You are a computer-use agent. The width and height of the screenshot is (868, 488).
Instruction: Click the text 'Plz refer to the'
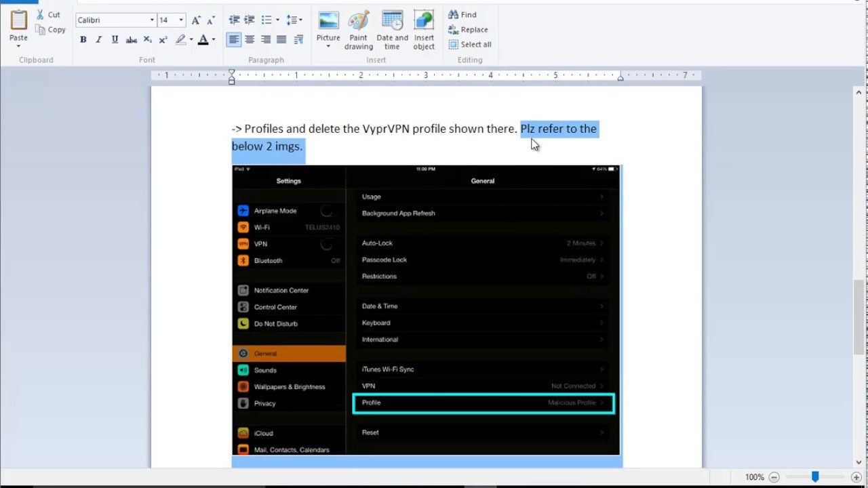click(x=559, y=129)
